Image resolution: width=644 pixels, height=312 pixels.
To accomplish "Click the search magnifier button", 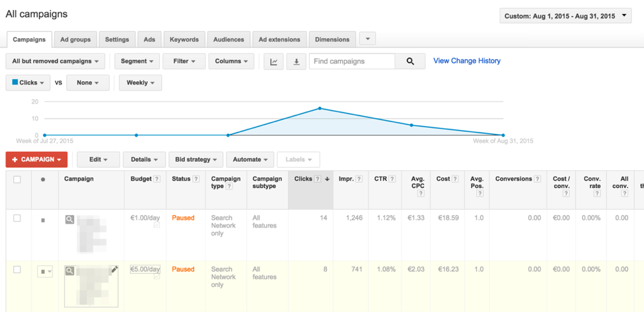I will [410, 61].
